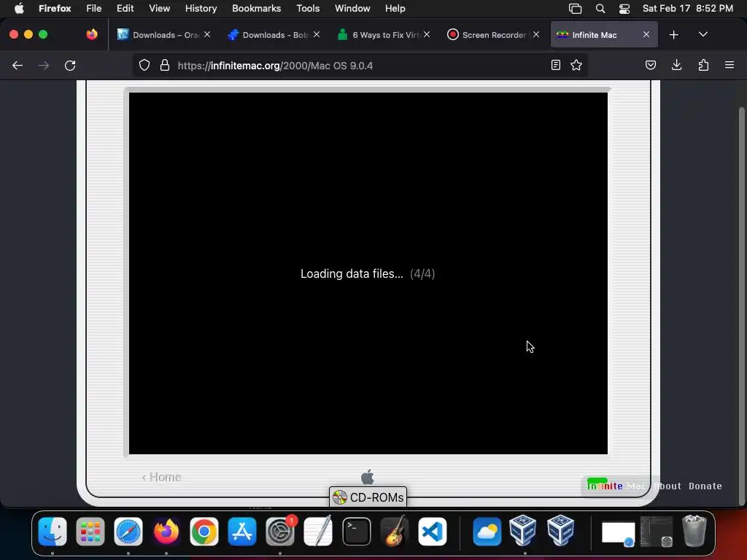747x560 pixels.
Task: Open the Firefox application menu
Action: 55,9
